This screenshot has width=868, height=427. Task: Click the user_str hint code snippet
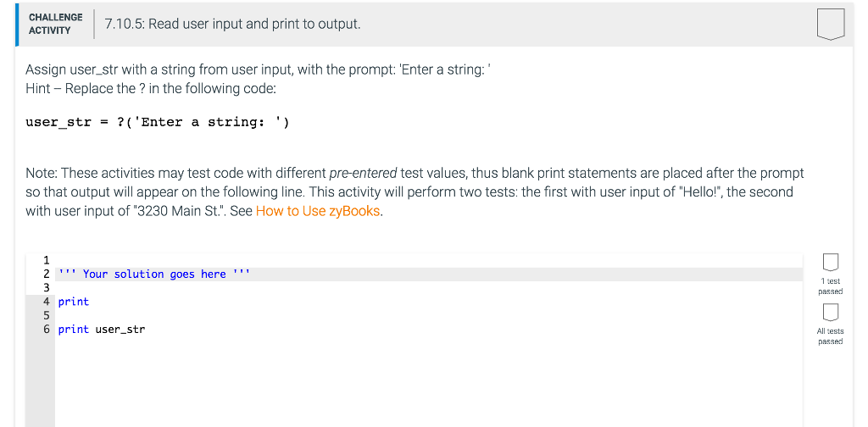158,122
